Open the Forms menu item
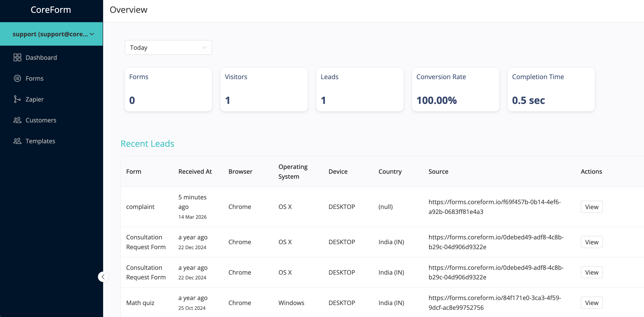644x317 pixels. pyautogui.click(x=35, y=78)
